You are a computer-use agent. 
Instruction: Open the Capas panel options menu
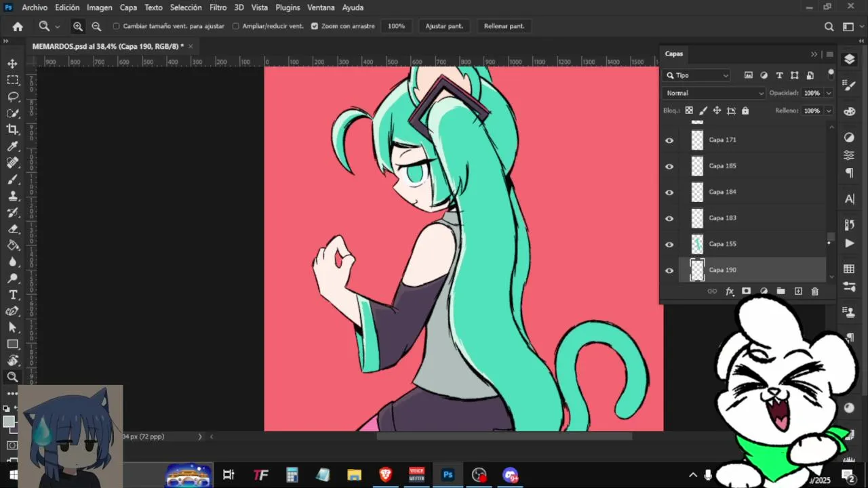coord(829,54)
